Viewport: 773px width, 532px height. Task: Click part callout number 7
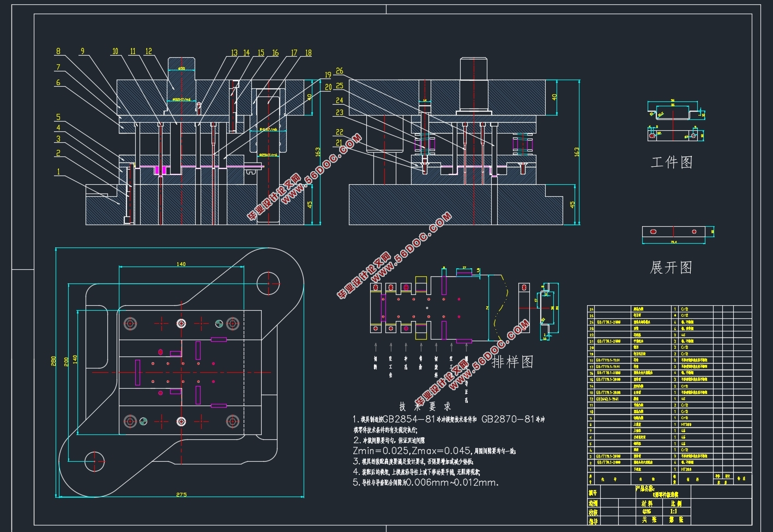click(x=58, y=68)
